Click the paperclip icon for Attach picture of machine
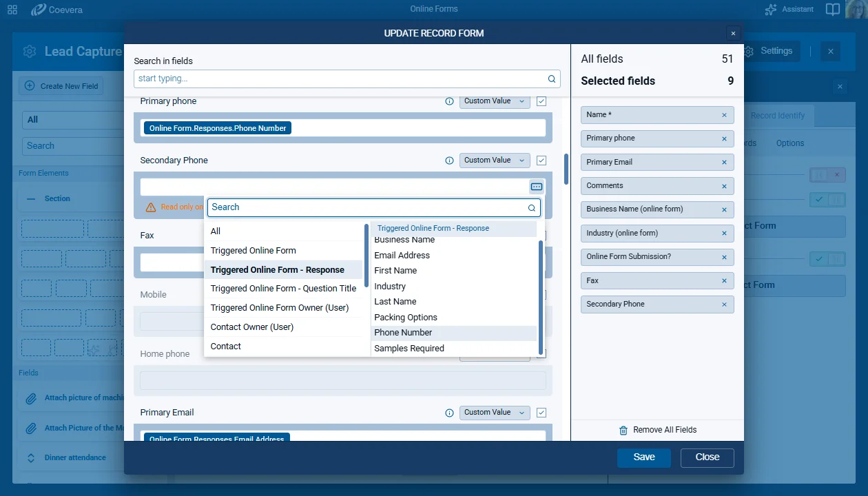Viewport: 868px width, 496px height. pos(31,398)
